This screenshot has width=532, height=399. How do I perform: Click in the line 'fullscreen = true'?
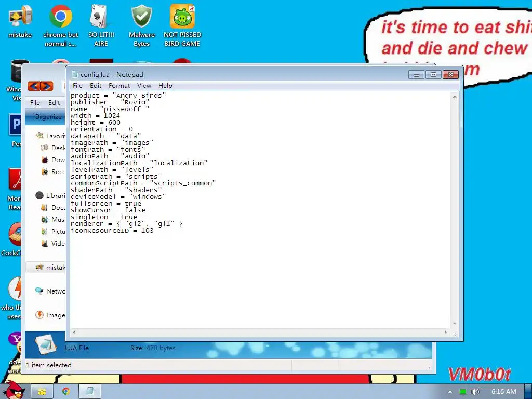(x=106, y=204)
